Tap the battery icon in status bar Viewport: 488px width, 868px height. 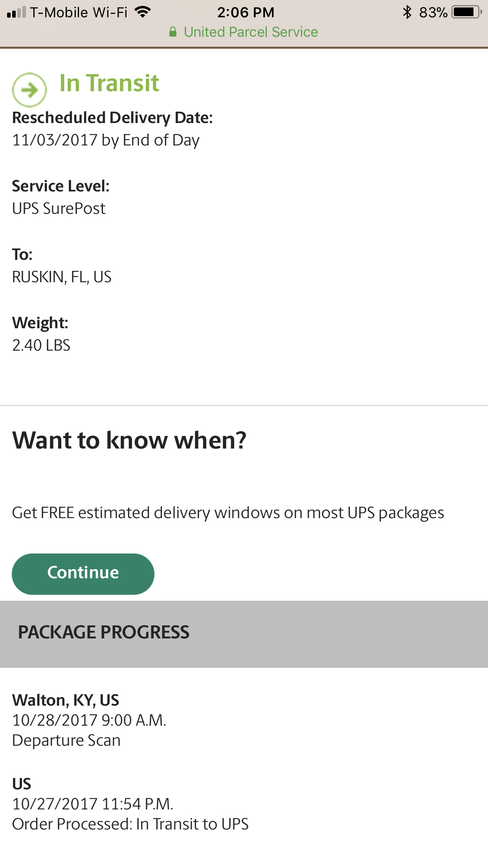pyautogui.click(x=466, y=12)
